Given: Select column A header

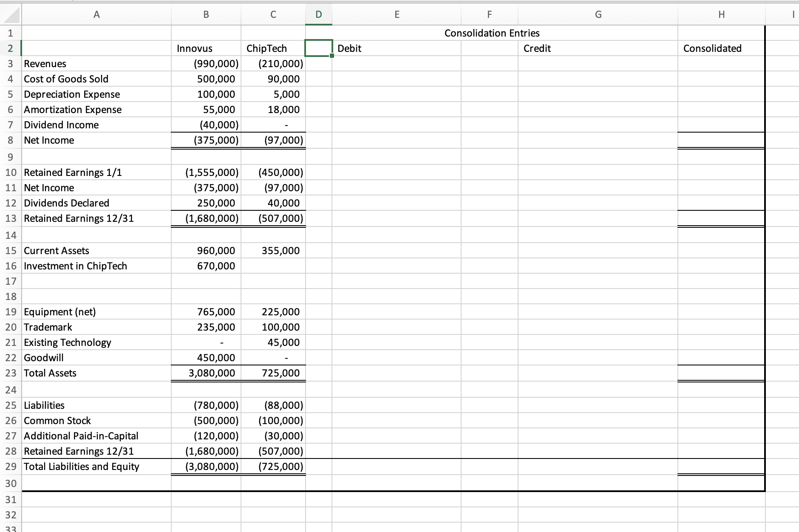Looking at the screenshot, I should point(96,14).
